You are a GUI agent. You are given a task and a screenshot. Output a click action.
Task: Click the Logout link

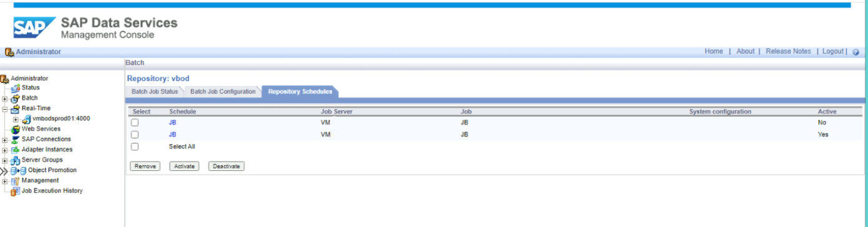click(x=832, y=51)
